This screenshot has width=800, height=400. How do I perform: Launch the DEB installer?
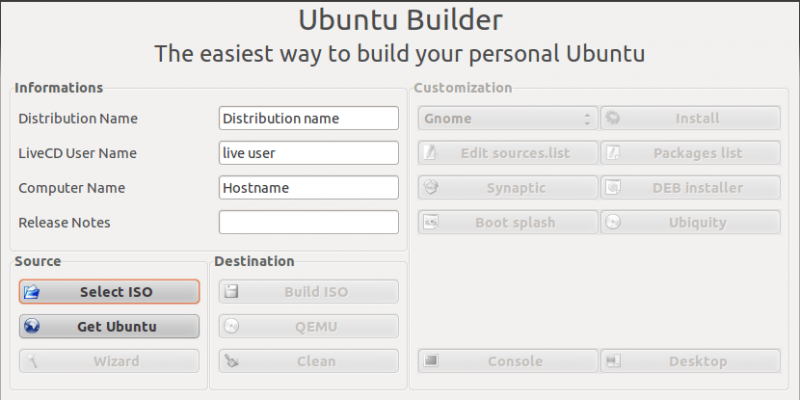690,188
